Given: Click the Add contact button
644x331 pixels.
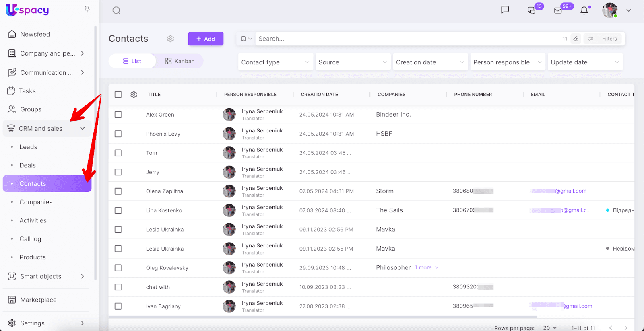Looking at the screenshot, I should tap(206, 39).
